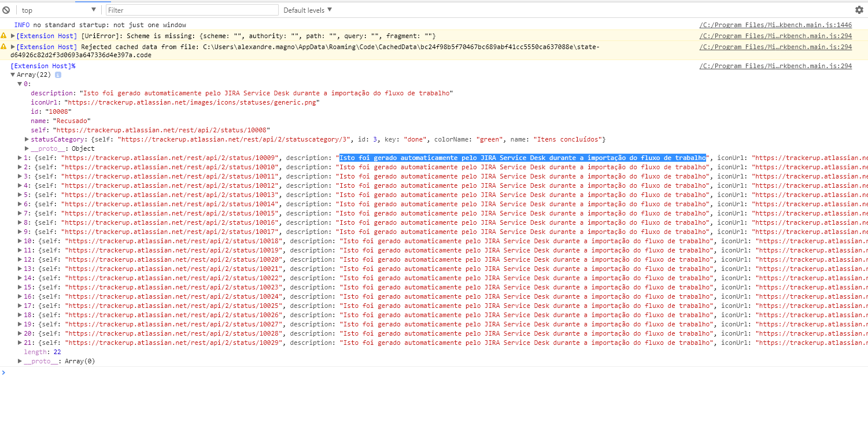The width and height of the screenshot is (868, 435).
Task: Expand array item 13 with status/10021
Action: (x=20, y=269)
